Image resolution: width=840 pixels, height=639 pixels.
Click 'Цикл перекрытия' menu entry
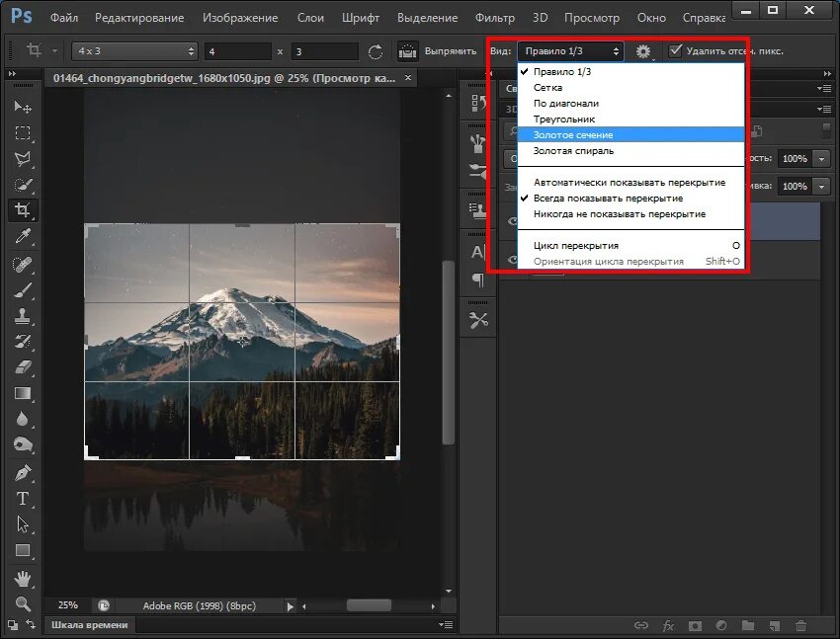click(x=631, y=246)
